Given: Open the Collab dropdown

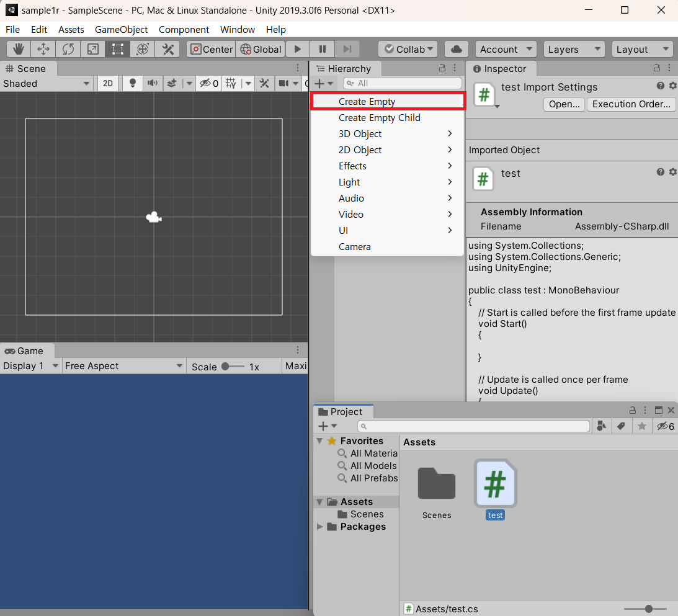Looking at the screenshot, I should [408, 49].
